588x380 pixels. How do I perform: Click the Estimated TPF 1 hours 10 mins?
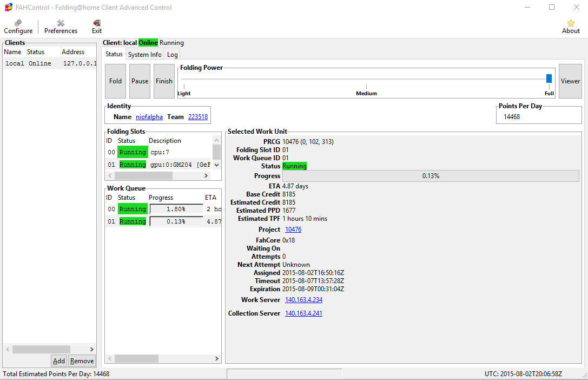[x=305, y=219]
